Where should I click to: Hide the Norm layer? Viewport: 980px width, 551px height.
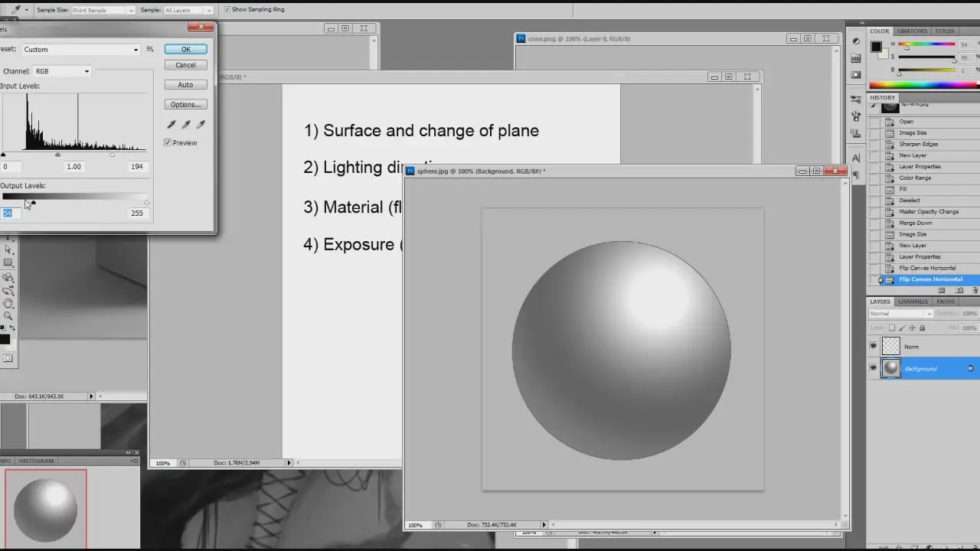click(874, 347)
